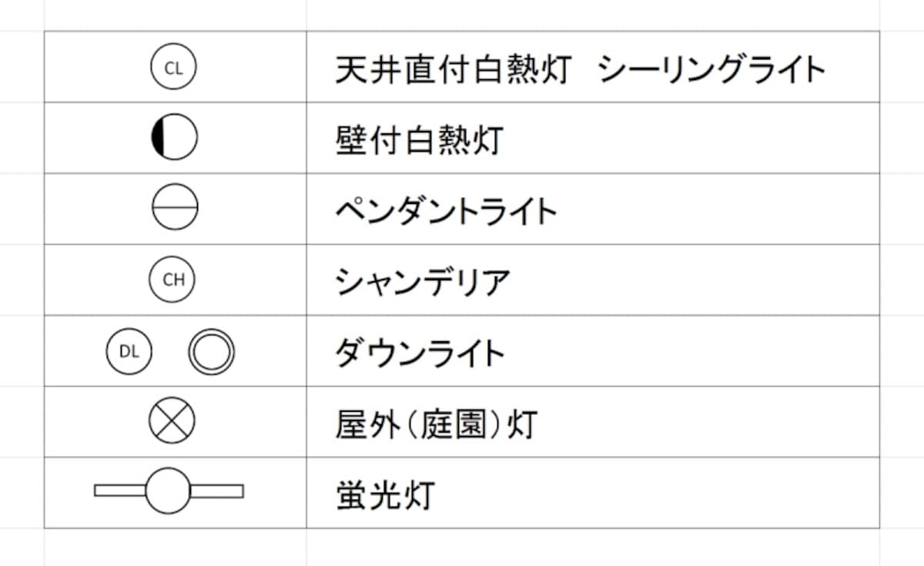Click the CL ceiling light symbol

173,68
